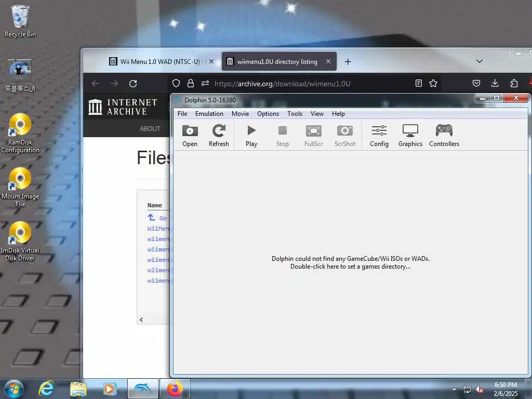Toggle Firefox reader view icon

click(418, 84)
